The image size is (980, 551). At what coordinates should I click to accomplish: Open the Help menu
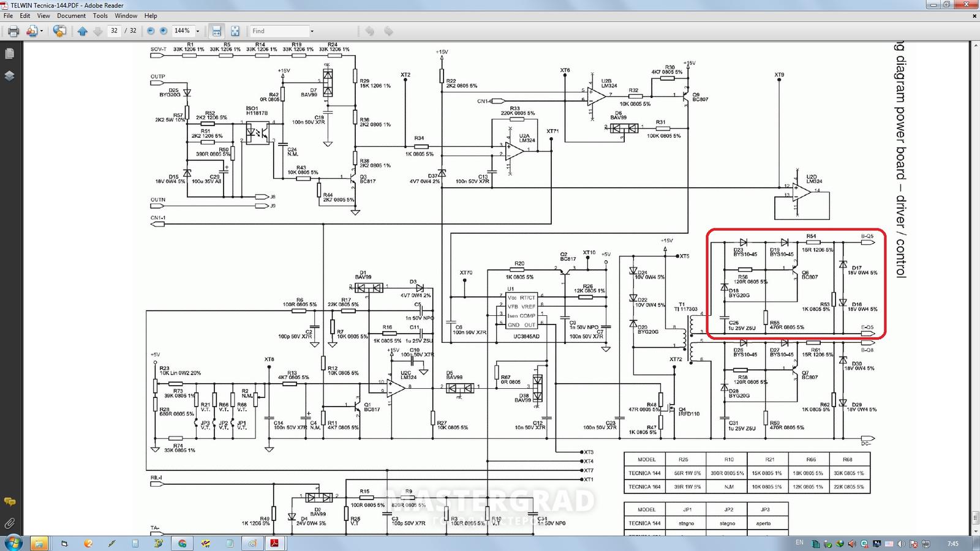(151, 16)
